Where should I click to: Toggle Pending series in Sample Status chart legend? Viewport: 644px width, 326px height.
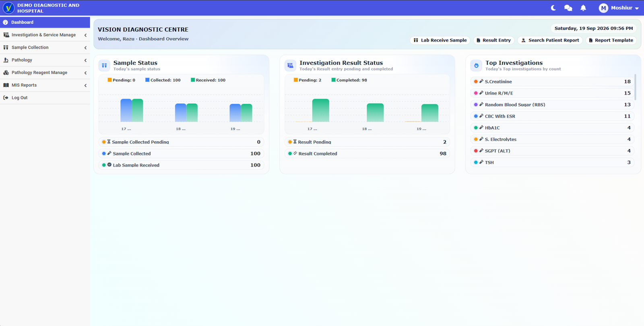click(x=121, y=80)
